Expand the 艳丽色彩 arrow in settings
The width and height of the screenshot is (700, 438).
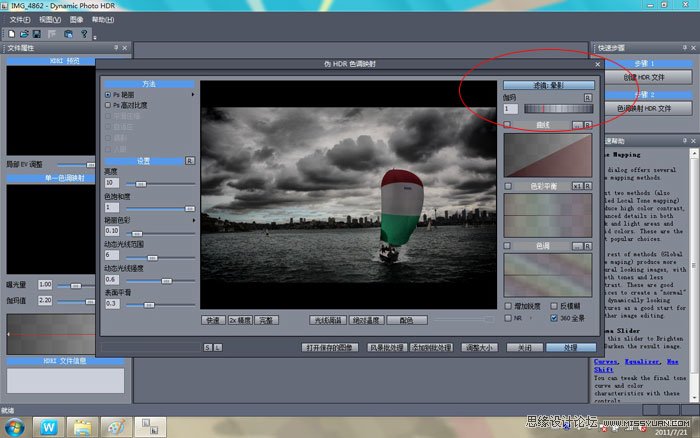tap(193, 220)
